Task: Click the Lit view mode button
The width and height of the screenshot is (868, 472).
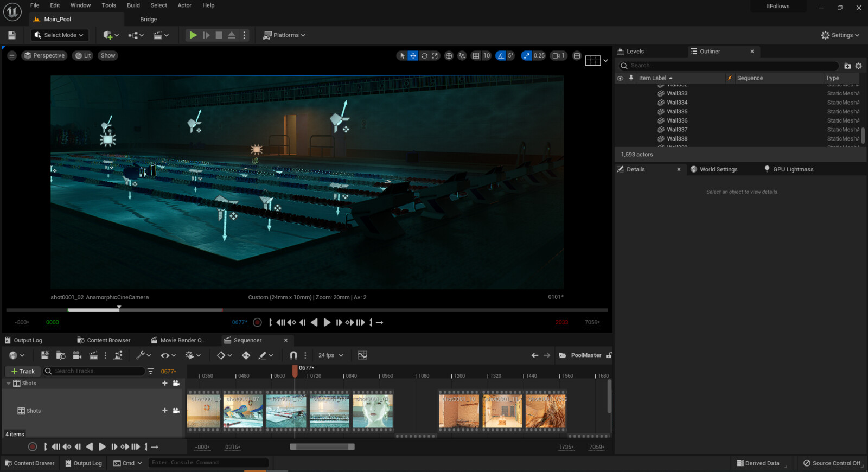Action: (82, 55)
